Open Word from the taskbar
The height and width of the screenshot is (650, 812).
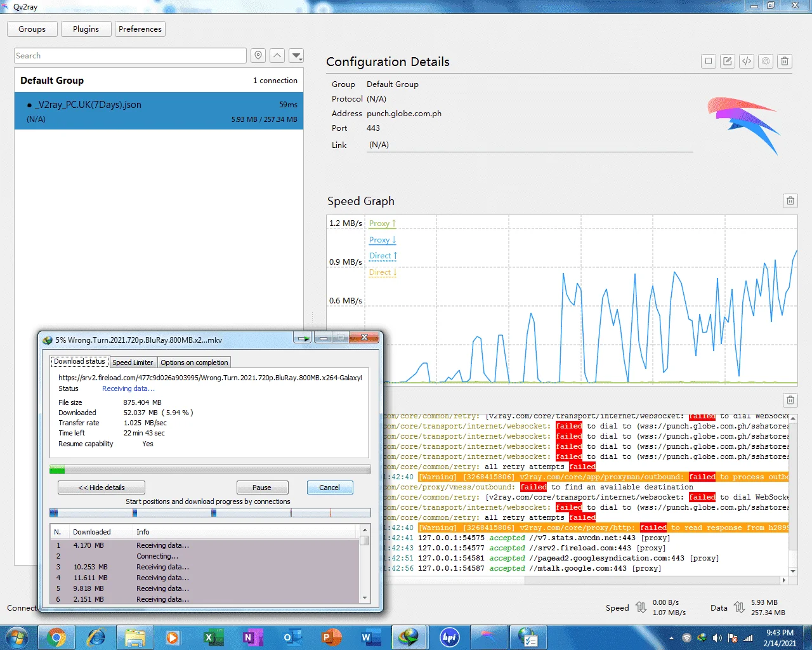tap(370, 637)
